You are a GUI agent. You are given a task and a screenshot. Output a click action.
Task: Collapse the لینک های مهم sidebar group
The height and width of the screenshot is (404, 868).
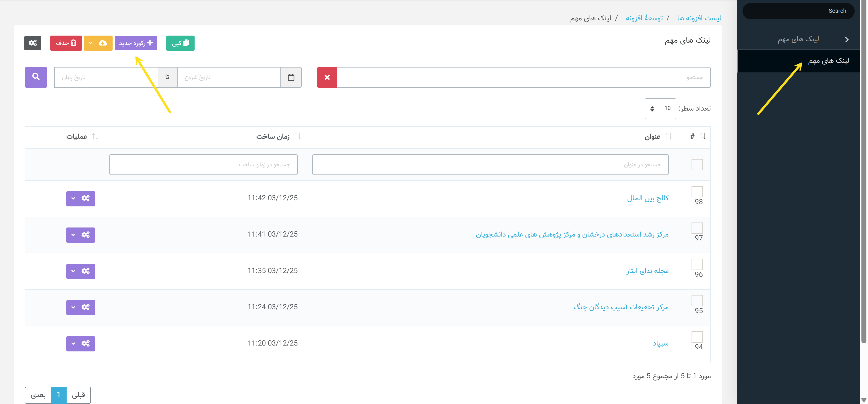click(847, 39)
